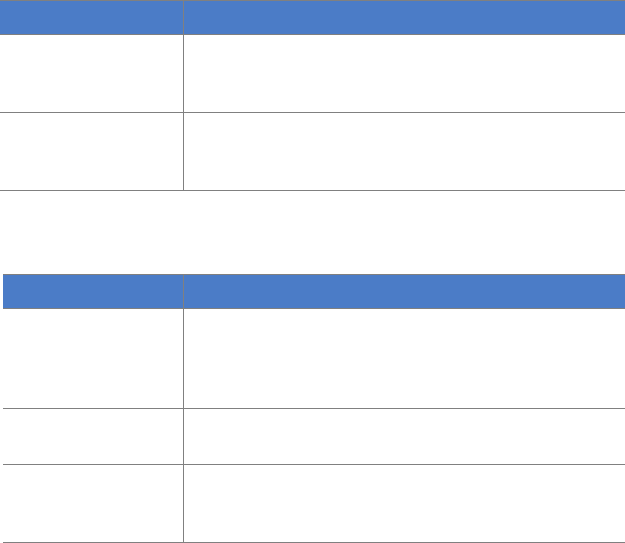Click first table's first-row left empty cell

point(92,73)
